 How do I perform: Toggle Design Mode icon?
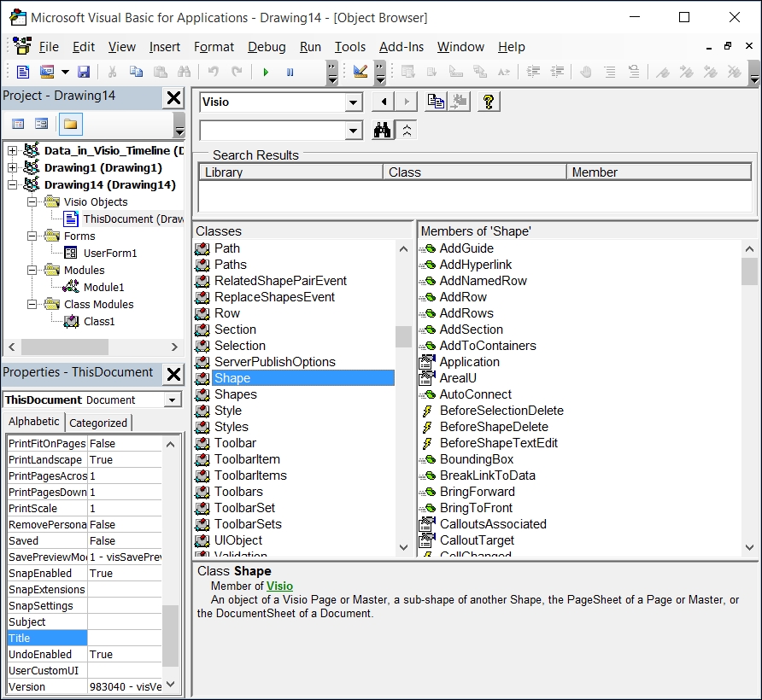(x=360, y=72)
